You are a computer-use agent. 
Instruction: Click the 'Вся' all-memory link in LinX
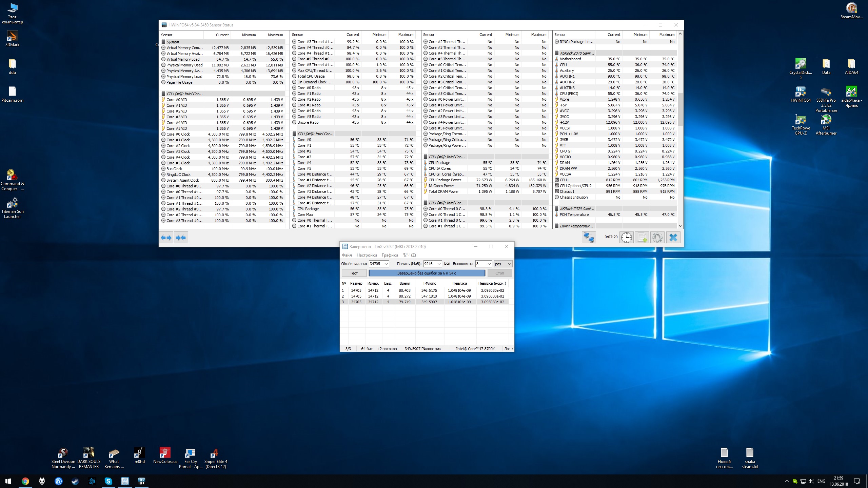coord(447,264)
